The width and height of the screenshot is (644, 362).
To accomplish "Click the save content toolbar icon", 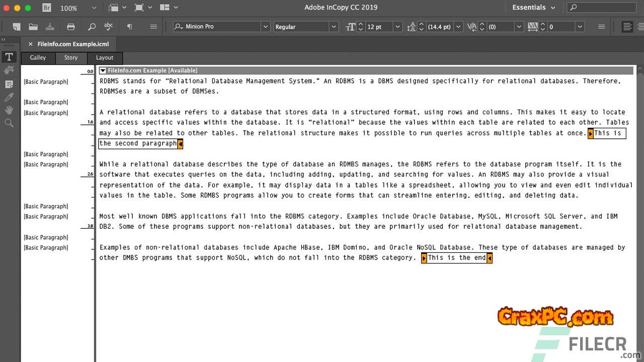I will 50,27.
